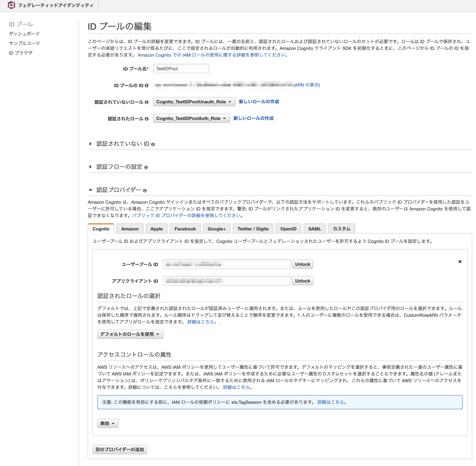Image resolution: width=476 pixels, height=466 pixels.
Task: Click 別のプロバイダーの追加 button
Action: 120,449
